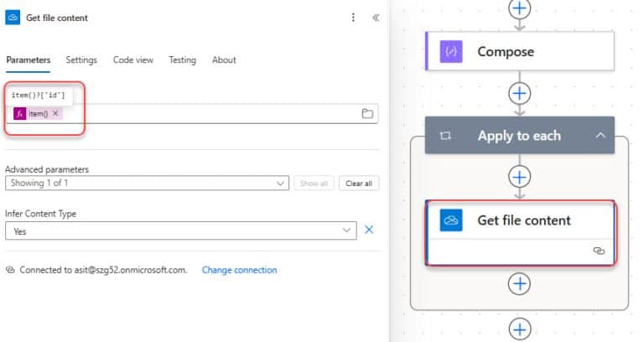Screen dimensions: 644x342
Task: Switch to the Settings tab
Action: point(81,60)
